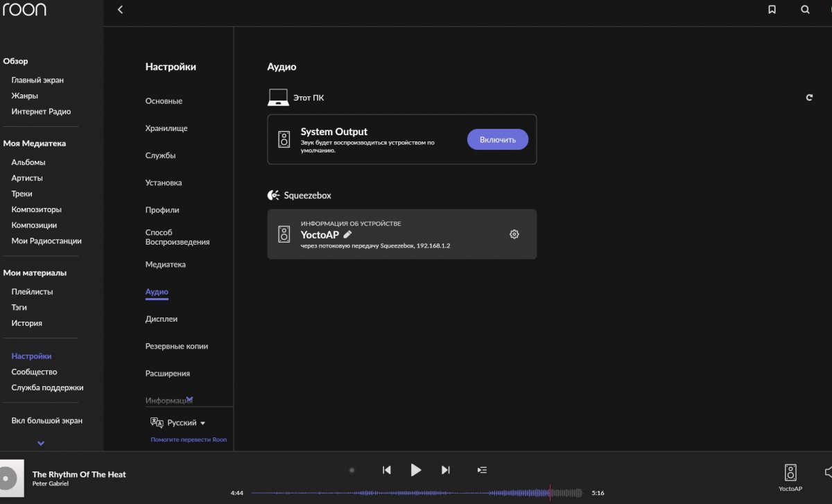Open 'Служба поддержки' in the sidebar
The height and width of the screenshot is (504, 832).
[x=47, y=388]
